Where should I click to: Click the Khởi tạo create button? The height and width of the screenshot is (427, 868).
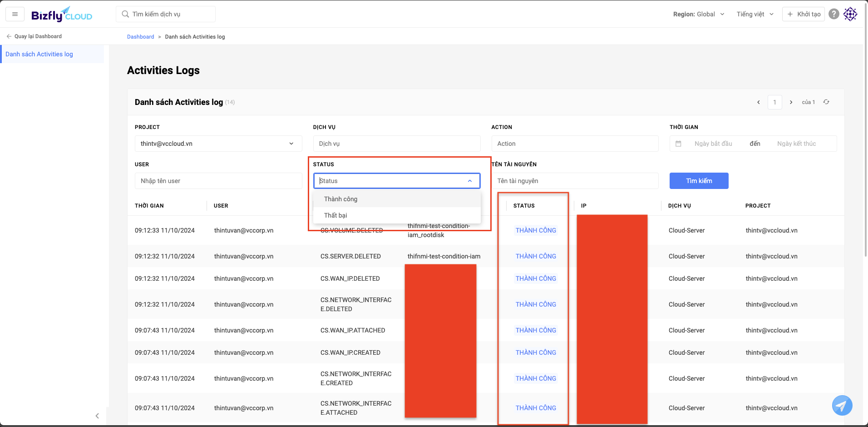803,14
